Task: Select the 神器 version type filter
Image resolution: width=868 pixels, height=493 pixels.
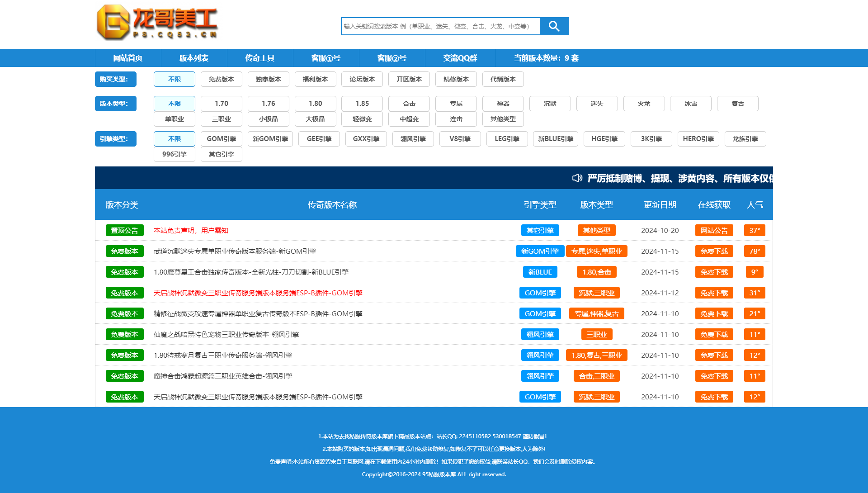Action: pyautogui.click(x=503, y=104)
